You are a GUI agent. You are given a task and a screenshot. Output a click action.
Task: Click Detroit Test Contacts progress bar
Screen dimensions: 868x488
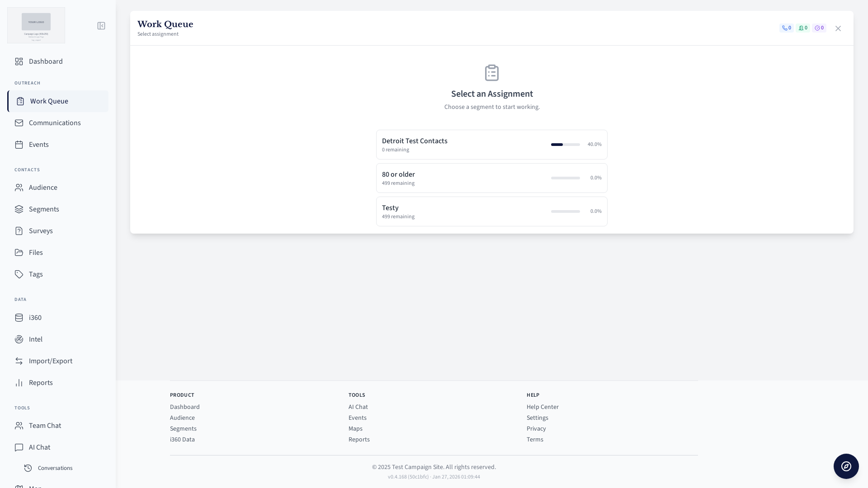[565, 145]
